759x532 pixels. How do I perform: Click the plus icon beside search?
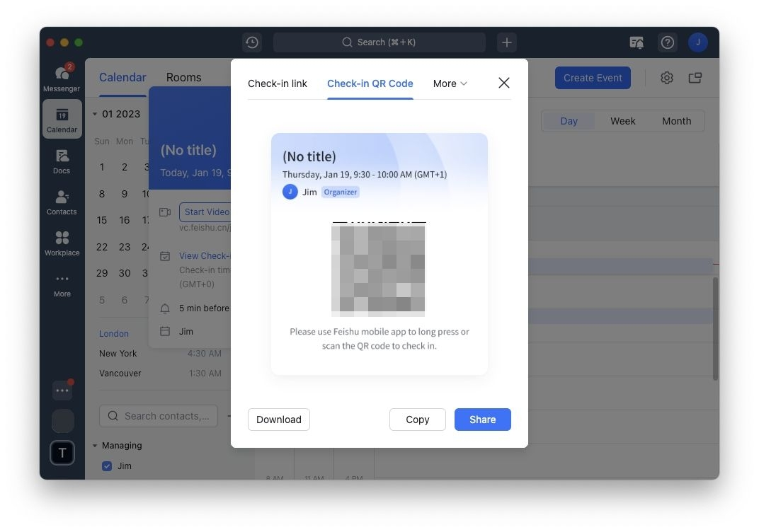pyautogui.click(x=506, y=42)
